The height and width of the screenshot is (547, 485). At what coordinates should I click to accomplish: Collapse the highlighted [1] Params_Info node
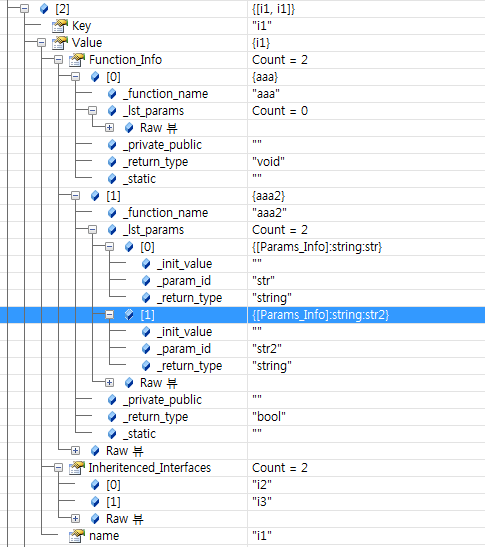110,315
